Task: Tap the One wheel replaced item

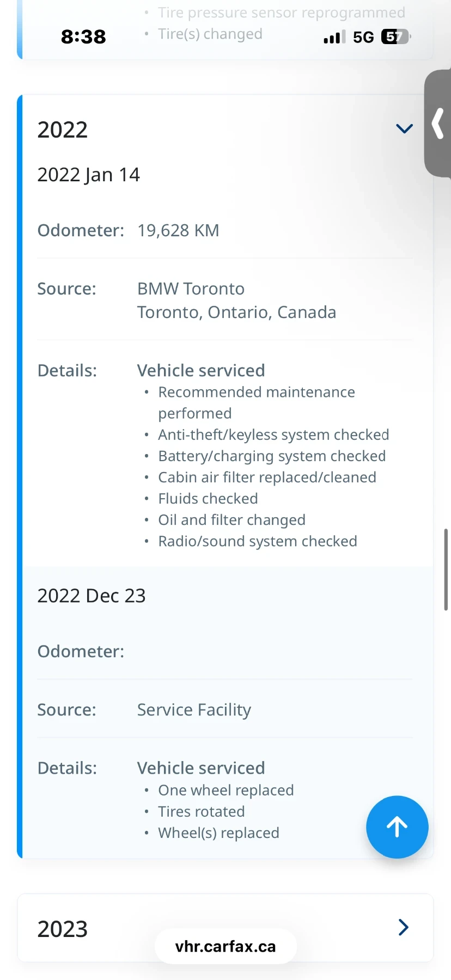Action: 225,790
